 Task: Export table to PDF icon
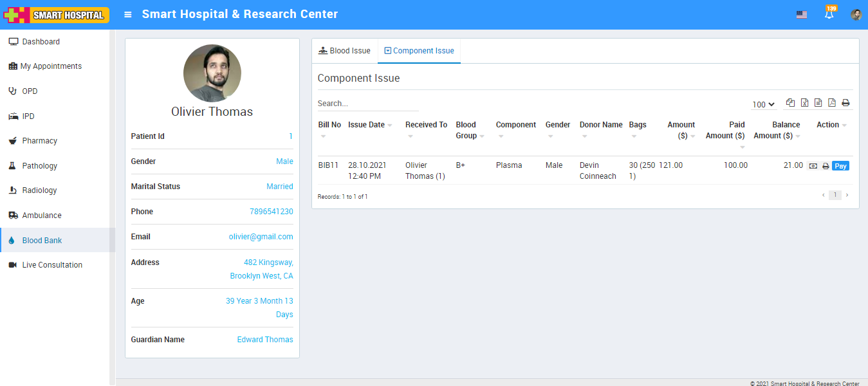(831, 103)
